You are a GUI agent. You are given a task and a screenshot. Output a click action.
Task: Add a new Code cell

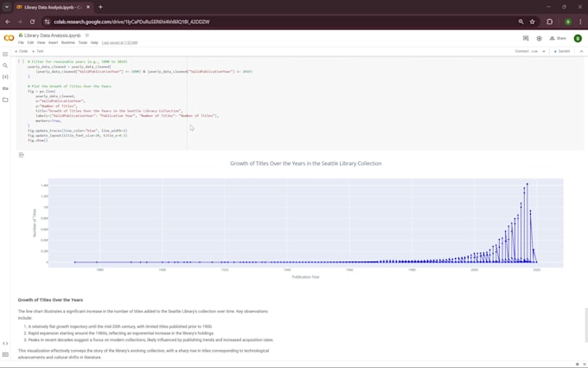tap(22, 51)
